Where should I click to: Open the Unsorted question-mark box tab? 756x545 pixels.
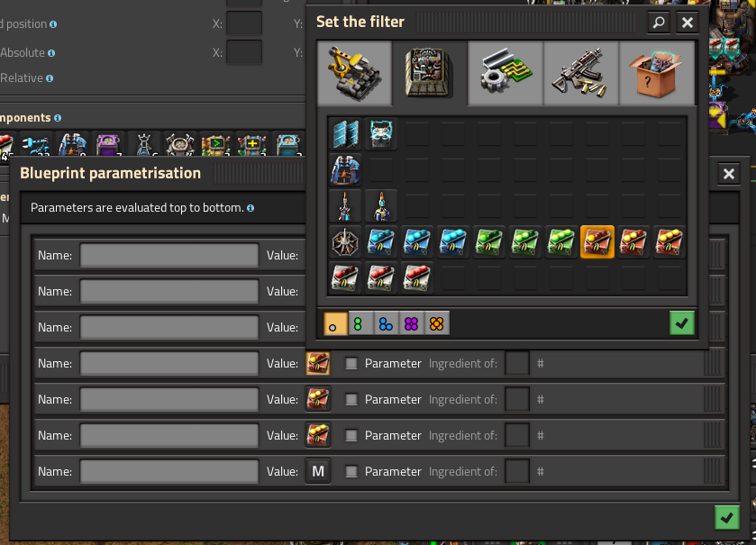pyautogui.click(x=657, y=73)
